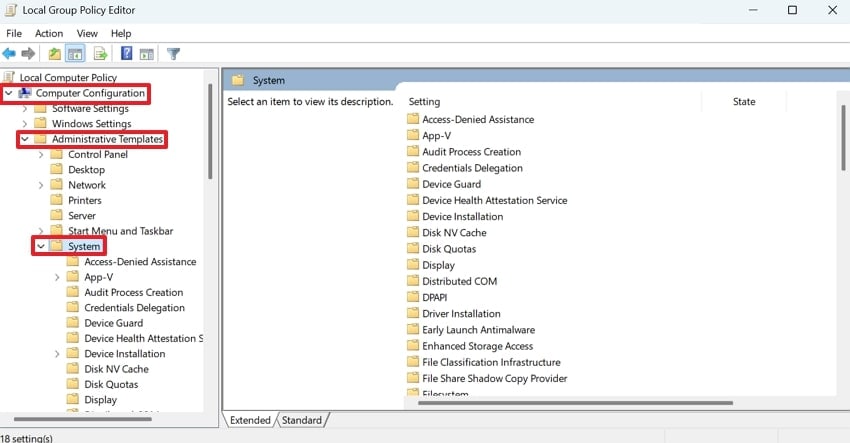Switch to the Extended tab

(250, 420)
